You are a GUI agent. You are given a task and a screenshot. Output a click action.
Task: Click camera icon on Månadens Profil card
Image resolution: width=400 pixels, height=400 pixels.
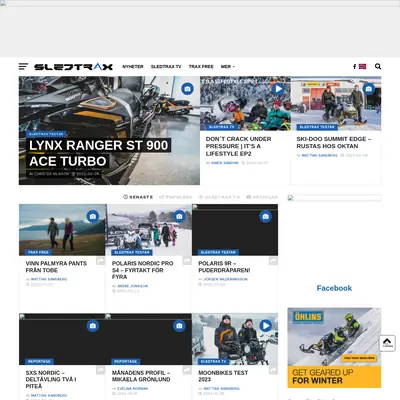click(179, 326)
